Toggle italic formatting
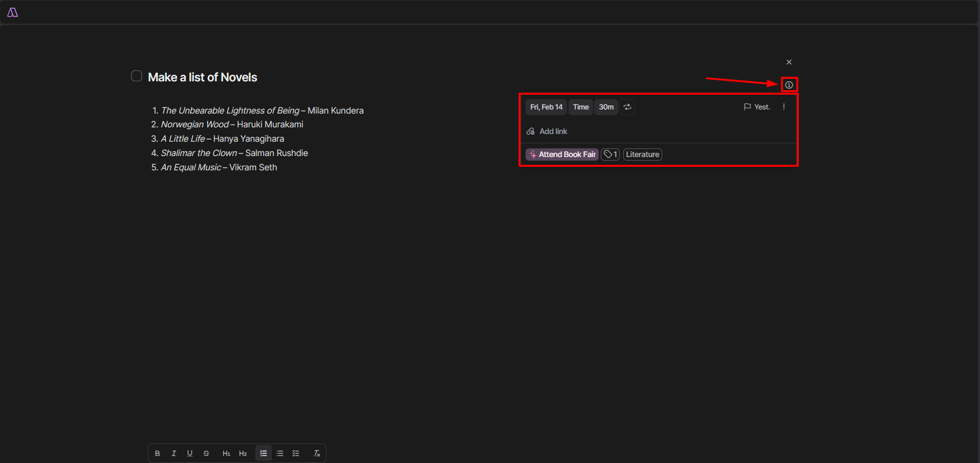Screen dimensions: 980x463 (x=173, y=453)
